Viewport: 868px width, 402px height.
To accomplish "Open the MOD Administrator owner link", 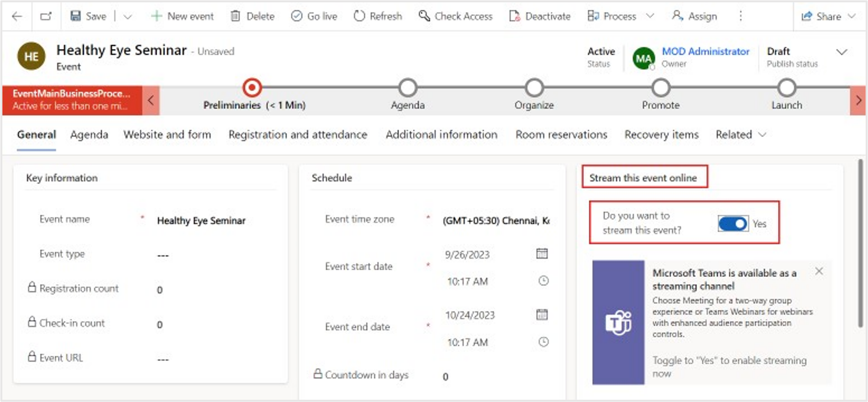I will tap(706, 51).
